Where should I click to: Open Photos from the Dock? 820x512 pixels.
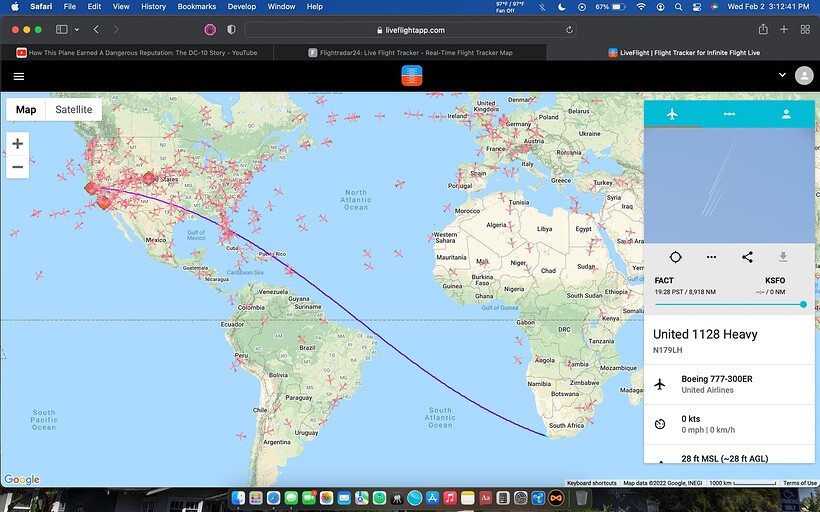pos(326,498)
